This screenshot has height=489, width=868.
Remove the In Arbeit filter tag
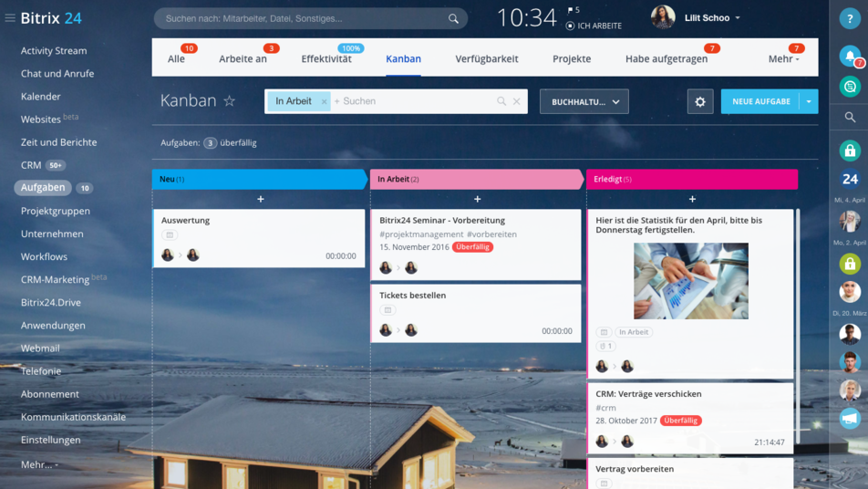pos(324,101)
